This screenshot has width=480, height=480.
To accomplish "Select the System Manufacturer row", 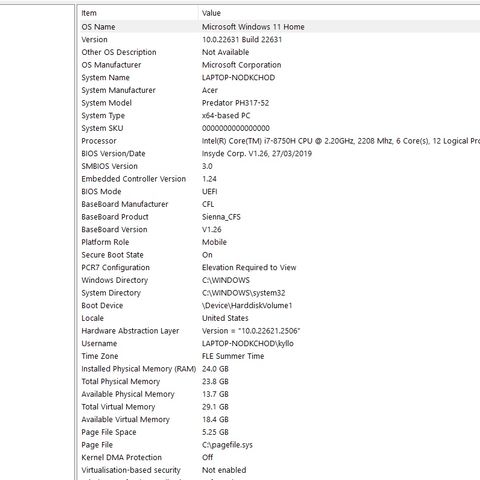I will [x=279, y=90].
